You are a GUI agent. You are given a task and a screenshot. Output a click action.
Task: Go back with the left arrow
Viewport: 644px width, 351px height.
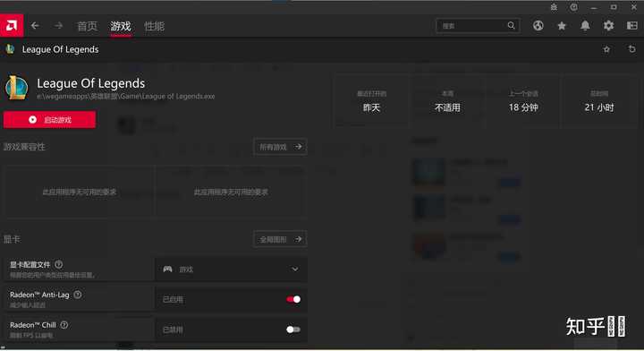(35, 26)
